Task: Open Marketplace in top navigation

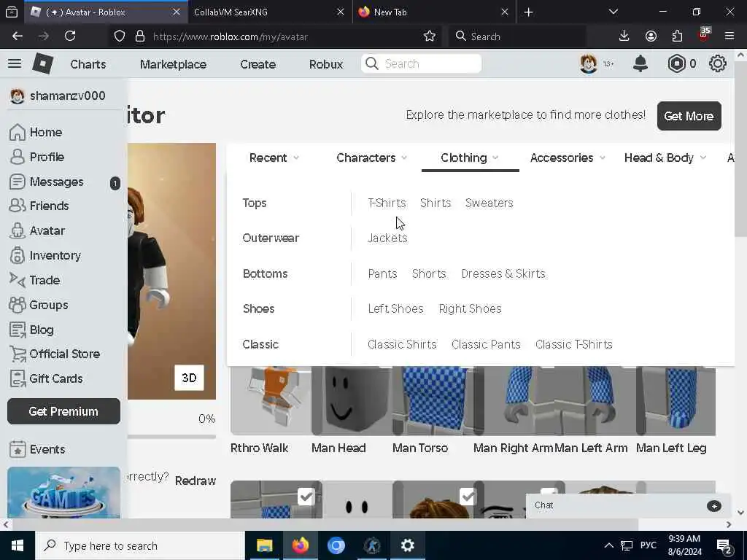Action: pyautogui.click(x=173, y=64)
